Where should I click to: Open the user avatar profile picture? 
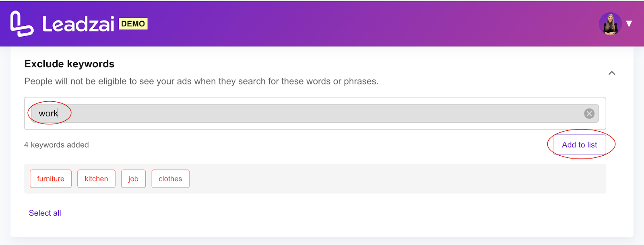click(x=610, y=24)
